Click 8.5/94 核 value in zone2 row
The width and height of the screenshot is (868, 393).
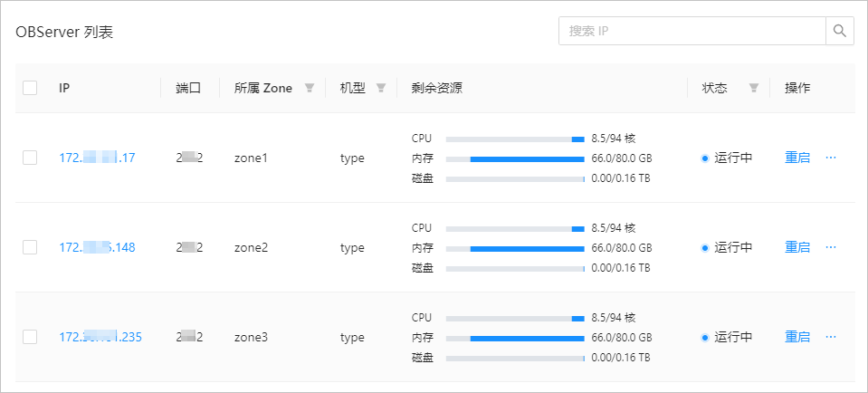click(x=614, y=227)
